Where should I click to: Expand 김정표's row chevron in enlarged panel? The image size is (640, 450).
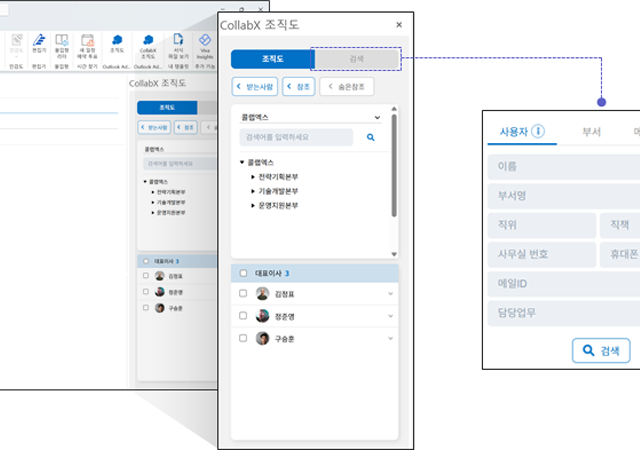coord(391,294)
